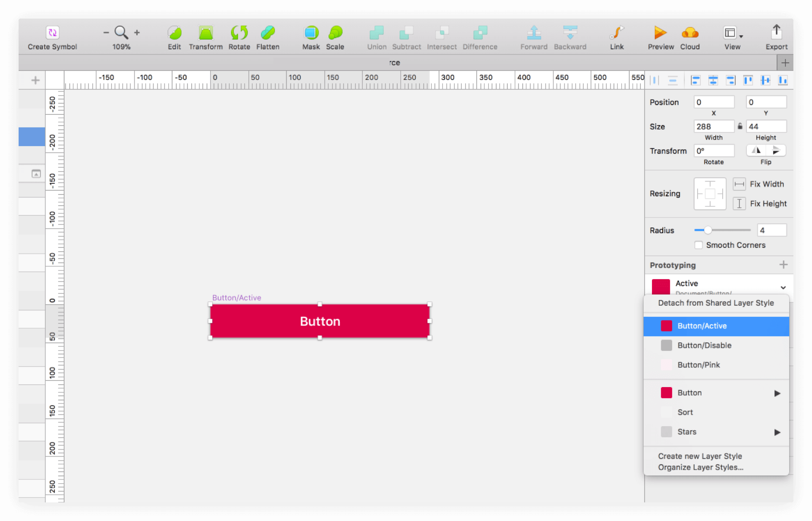The height and width of the screenshot is (521, 812).
Task: Open the Scale tool
Action: pyautogui.click(x=335, y=33)
